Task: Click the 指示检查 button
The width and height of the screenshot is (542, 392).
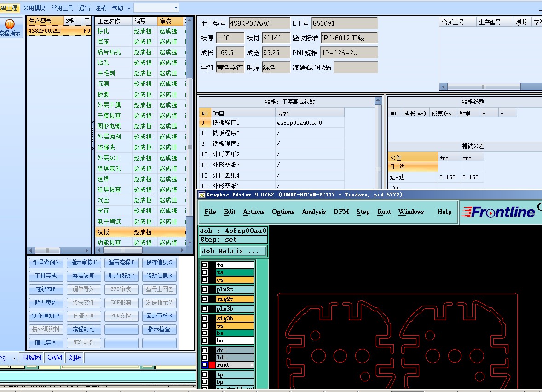Action: [x=159, y=329]
